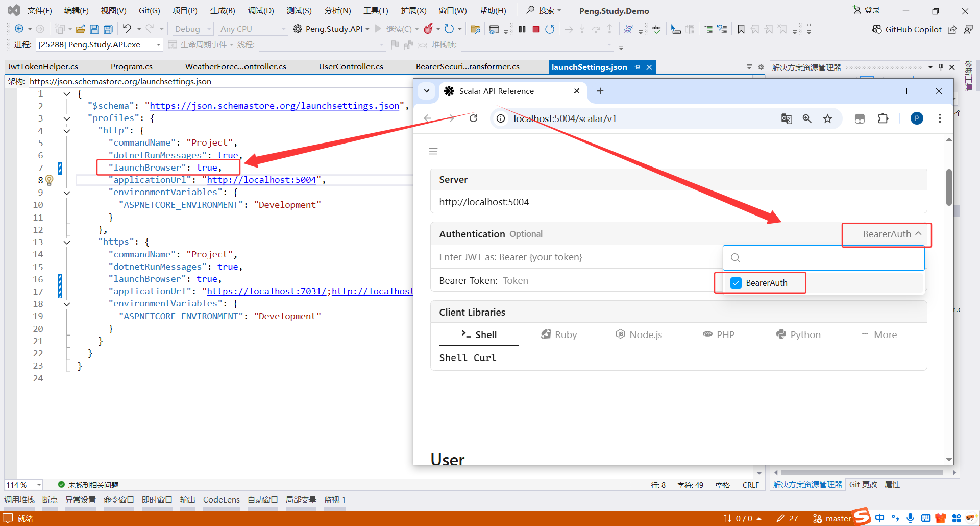Screen dimensions: 980x526
Task: Pin the launchSettings.json tab
Action: point(637,67)
